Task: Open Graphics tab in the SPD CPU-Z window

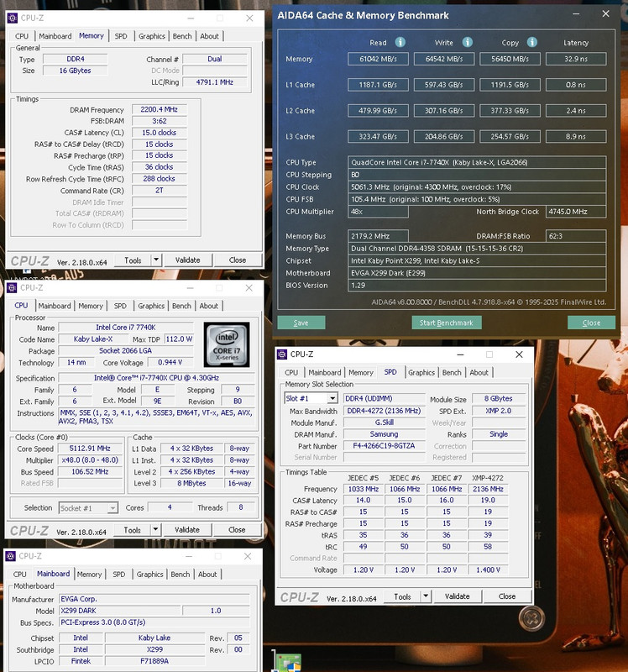Action: [x=421, y=373]
